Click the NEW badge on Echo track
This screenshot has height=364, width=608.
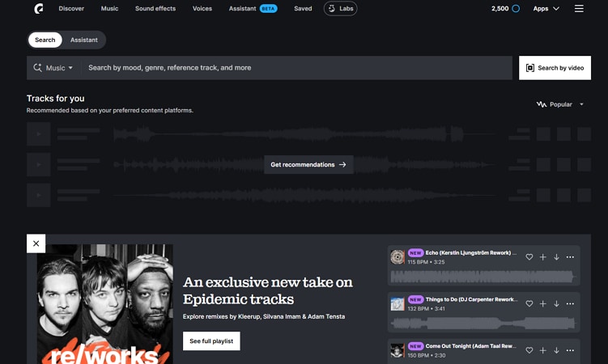pyautogui.click(x=415, y=253)
